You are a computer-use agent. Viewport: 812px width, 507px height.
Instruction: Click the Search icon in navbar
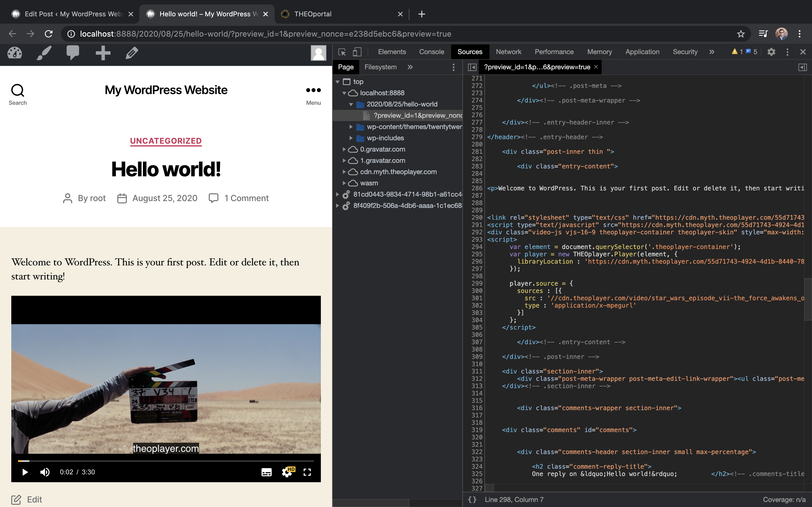coord(17,90)
